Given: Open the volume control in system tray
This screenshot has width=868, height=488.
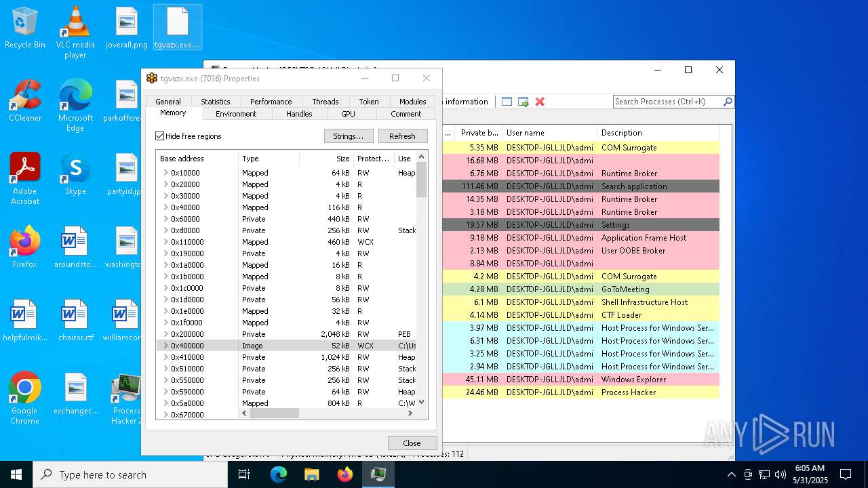Looking at the screenshot, I should [x=781, y=474].
